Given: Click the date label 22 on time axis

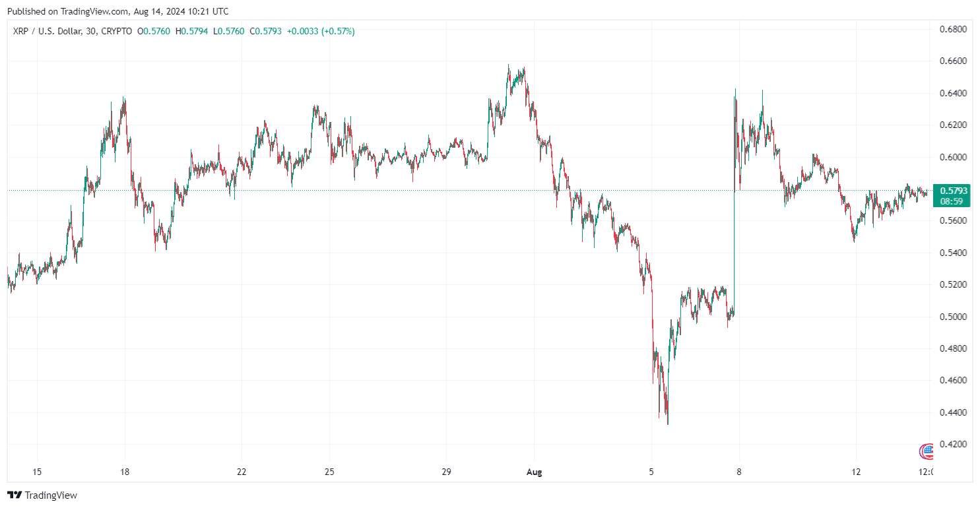Looking at the screenshot, I should [x=242, y=472].
